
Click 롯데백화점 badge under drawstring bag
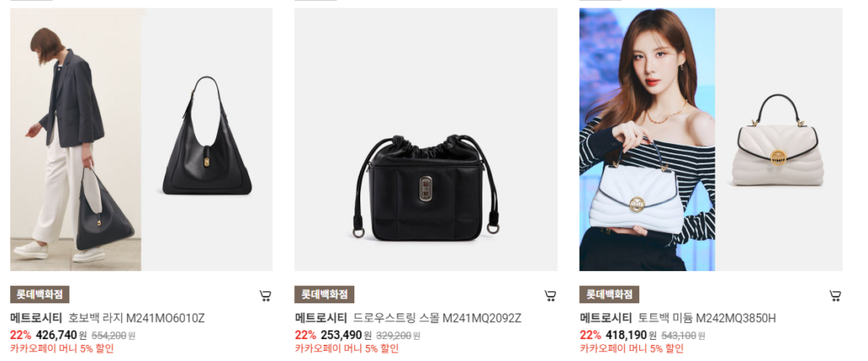(325, 295)
